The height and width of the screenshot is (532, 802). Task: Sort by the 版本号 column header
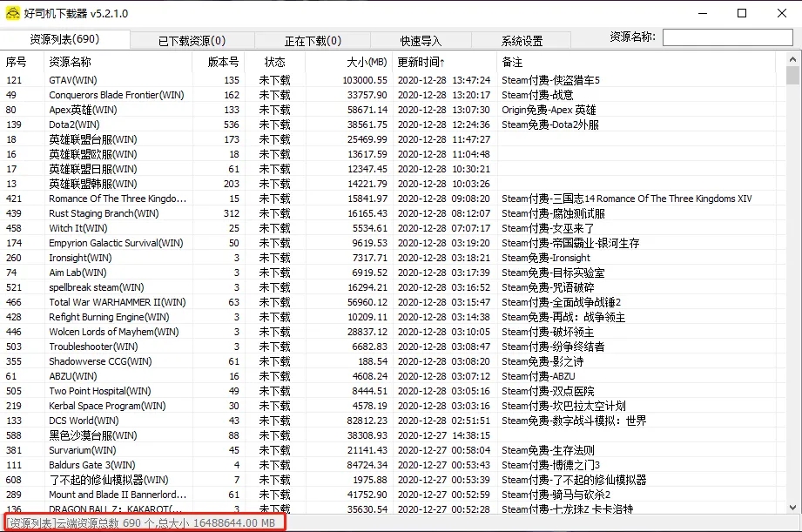[x=219, y=62]
